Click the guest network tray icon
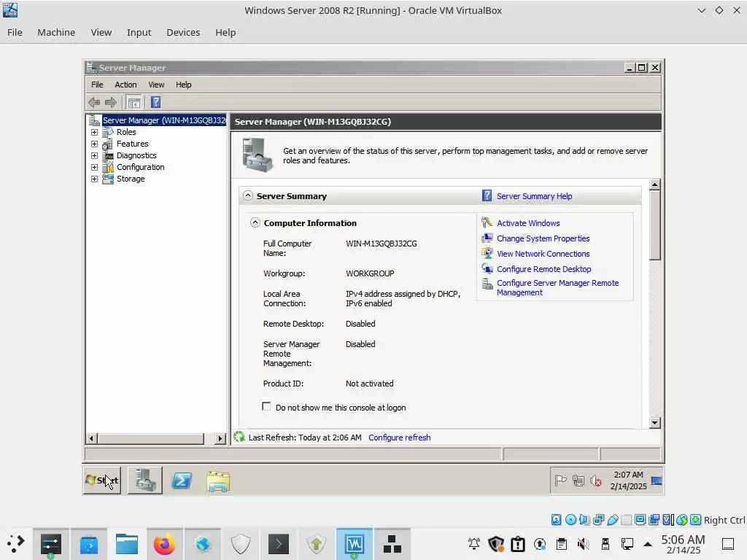 (x=578, y=481)
